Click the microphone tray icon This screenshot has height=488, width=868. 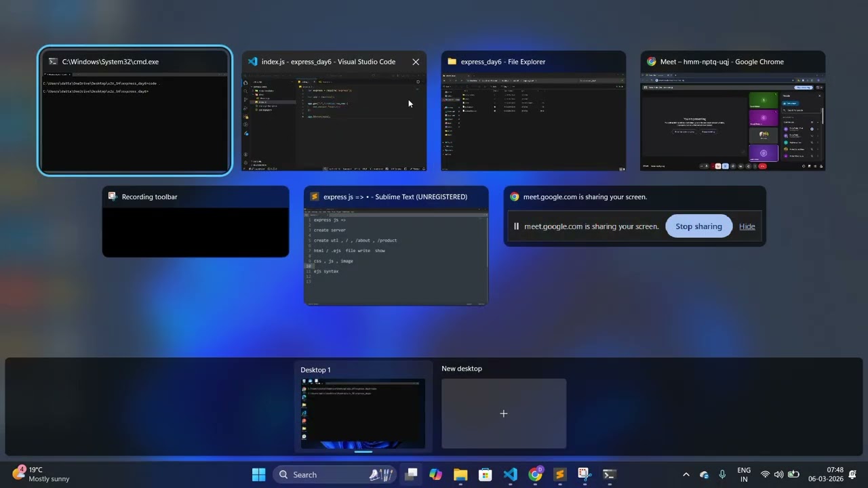(x=722, y=474)
